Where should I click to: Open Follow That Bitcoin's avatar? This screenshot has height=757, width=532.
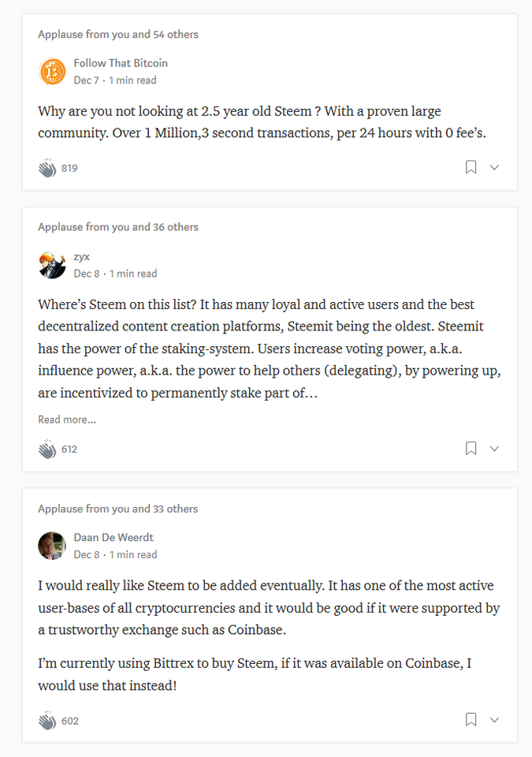[x=52, y=72]
